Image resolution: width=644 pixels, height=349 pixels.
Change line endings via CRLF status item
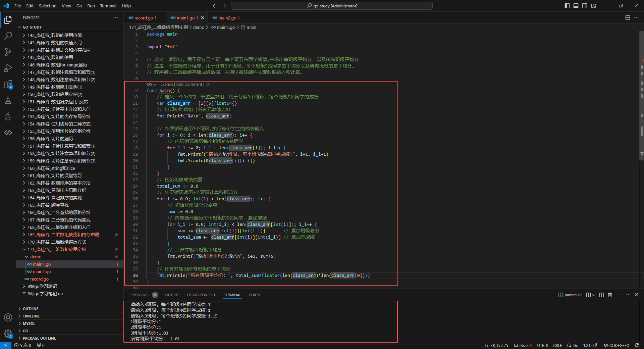click(x=557, y=345)
